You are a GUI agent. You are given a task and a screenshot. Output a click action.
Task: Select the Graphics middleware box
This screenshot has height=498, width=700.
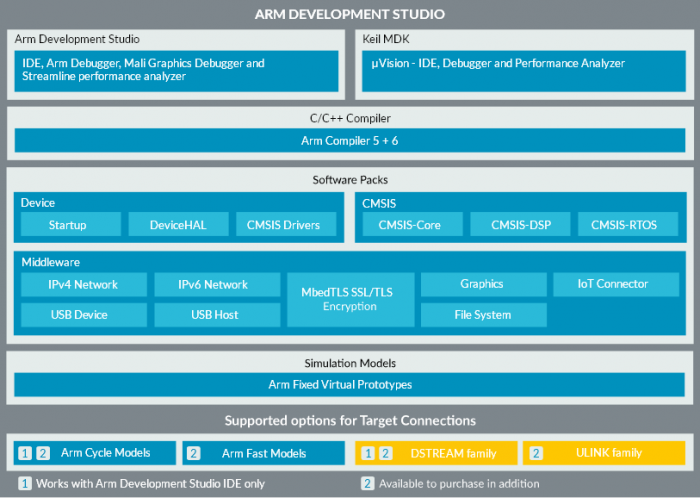tap(482, 285)
